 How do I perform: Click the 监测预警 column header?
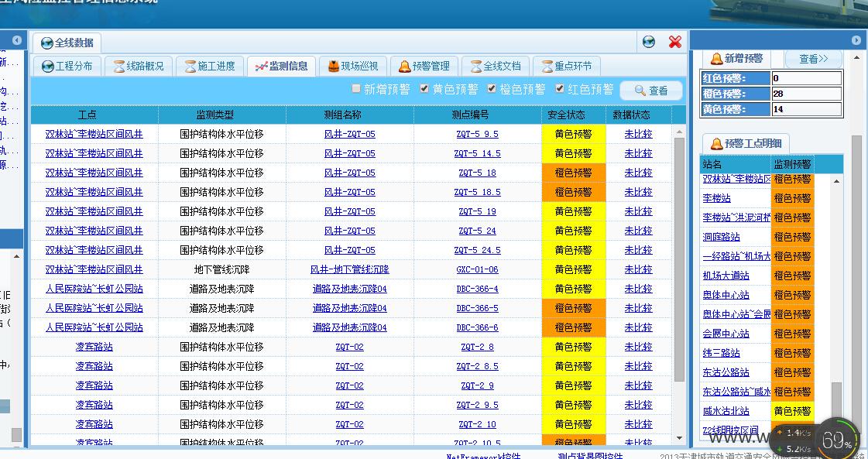tap(792, 164)
